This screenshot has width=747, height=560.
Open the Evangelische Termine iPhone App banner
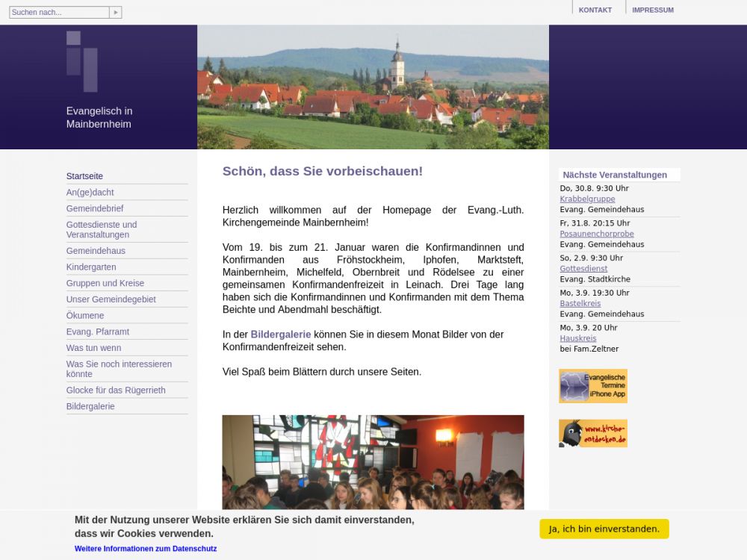[x=592, y=386]
